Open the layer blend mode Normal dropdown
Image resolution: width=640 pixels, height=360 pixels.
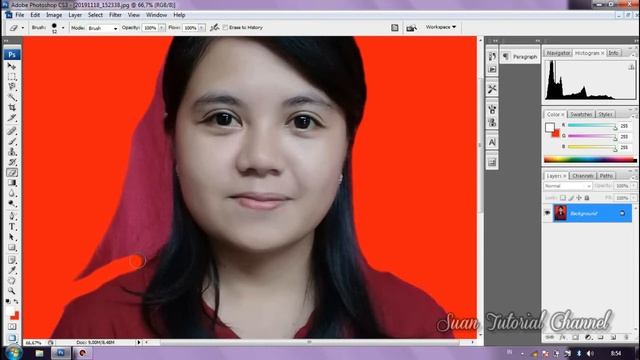567,186
